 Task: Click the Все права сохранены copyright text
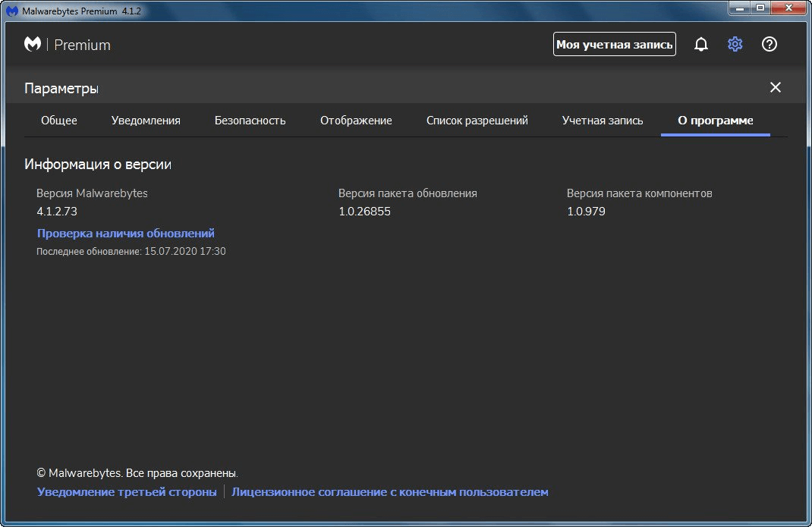137,473
